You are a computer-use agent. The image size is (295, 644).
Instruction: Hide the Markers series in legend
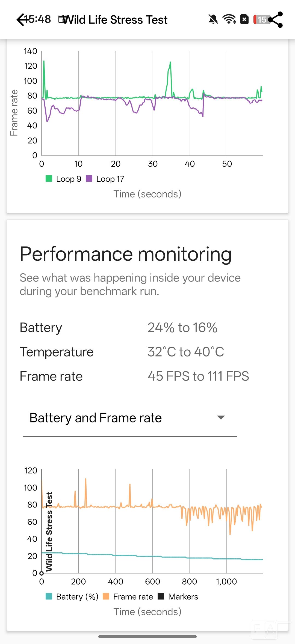tap(183, 597)
